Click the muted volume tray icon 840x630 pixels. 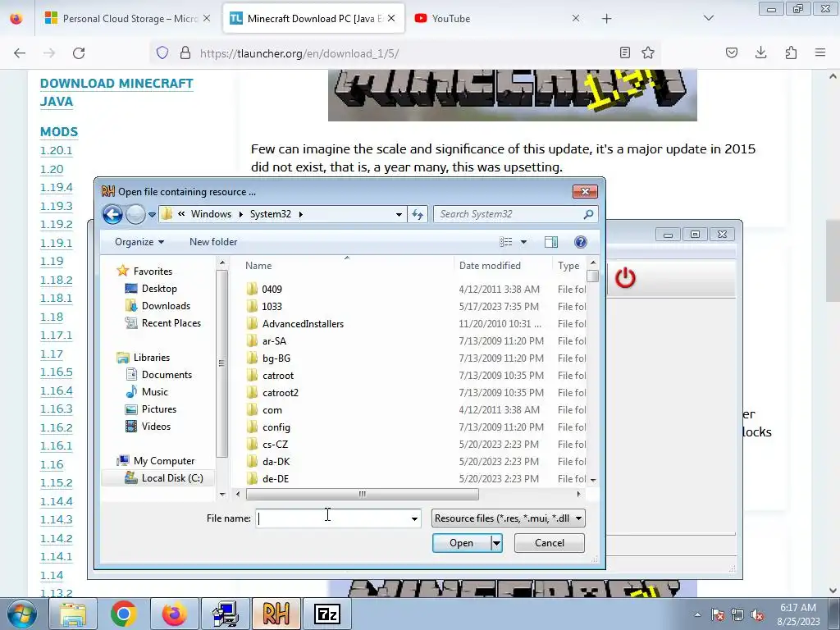[x=757, y=614]
